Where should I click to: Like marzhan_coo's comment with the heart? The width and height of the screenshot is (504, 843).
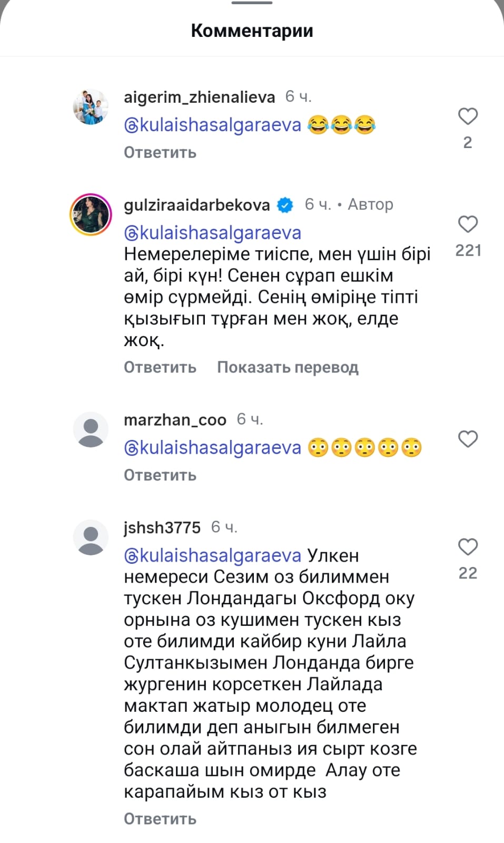coord(468,439)
